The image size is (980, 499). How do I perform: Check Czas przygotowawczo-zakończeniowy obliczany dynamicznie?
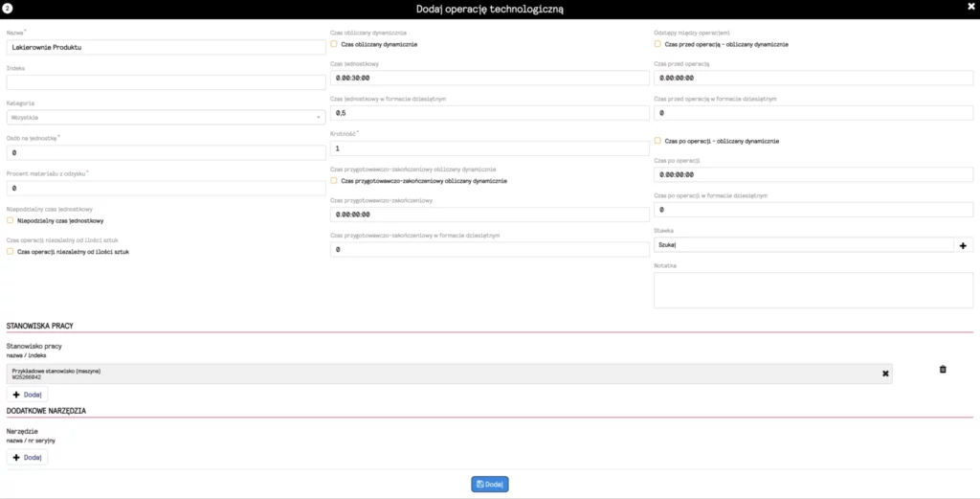pos(334,181)
